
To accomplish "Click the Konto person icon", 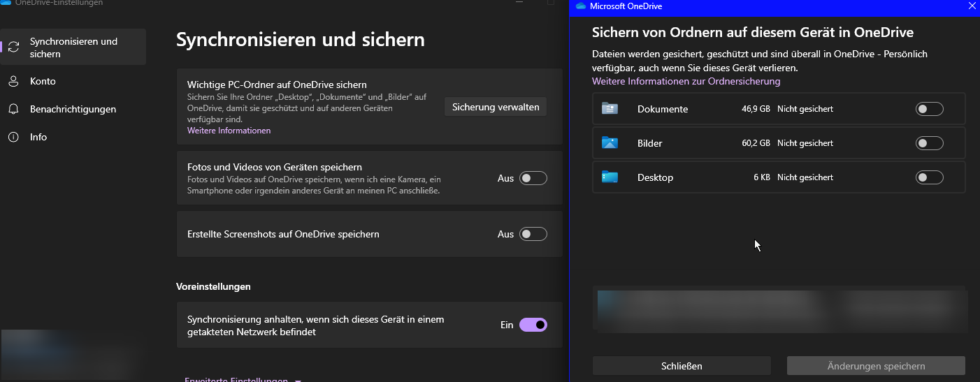I will [13, 82].
